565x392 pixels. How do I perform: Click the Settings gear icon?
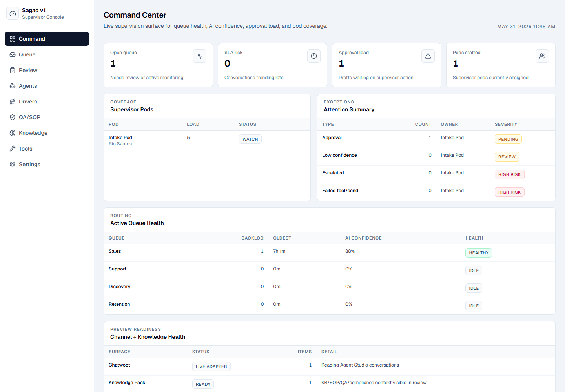(13, 164)
